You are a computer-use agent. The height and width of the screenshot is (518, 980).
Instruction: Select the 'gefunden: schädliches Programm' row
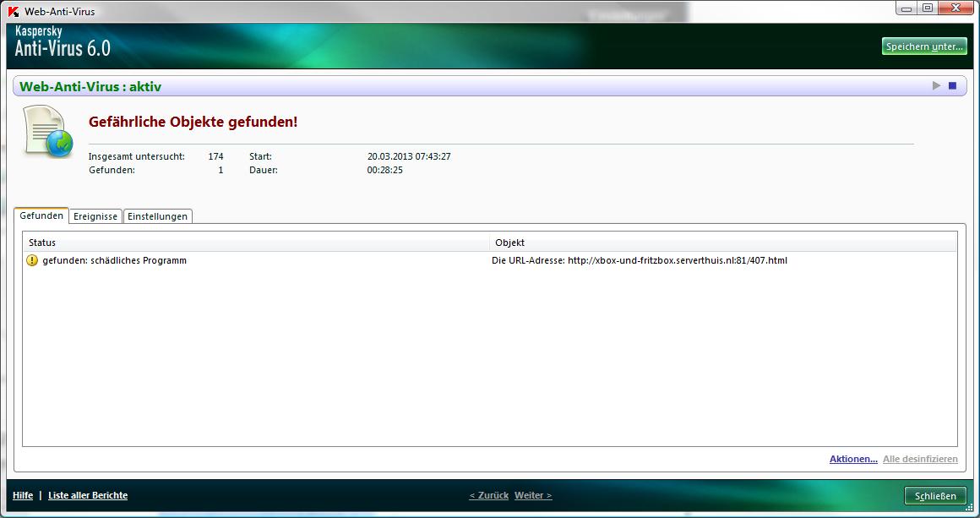click(489, 260)
